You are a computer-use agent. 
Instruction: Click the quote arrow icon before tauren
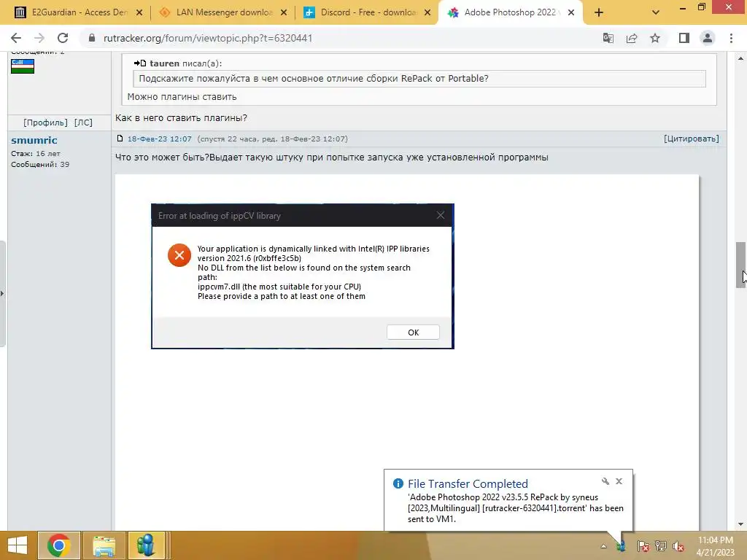click(139, 63)
